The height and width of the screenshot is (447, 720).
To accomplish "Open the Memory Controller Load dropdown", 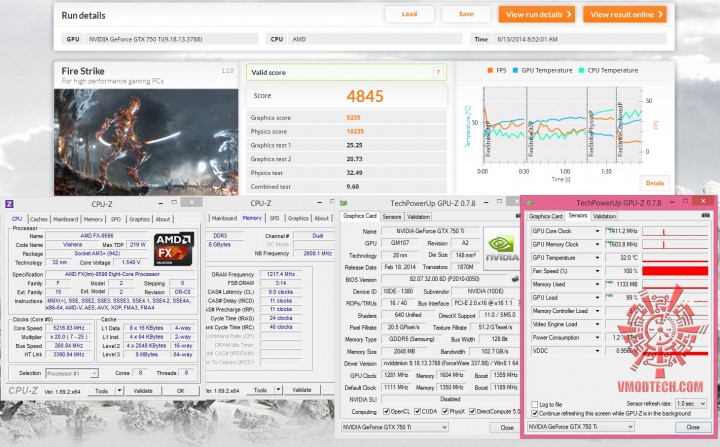I will pyautogui.click(x=597, y=311).
